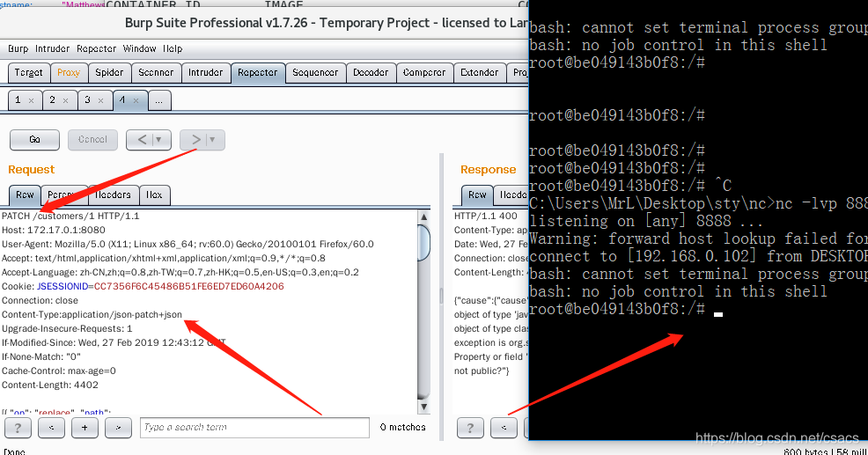The image size is (868, 455).
Task: Go forward with the > history button
Action: click(x=195, y=139)
